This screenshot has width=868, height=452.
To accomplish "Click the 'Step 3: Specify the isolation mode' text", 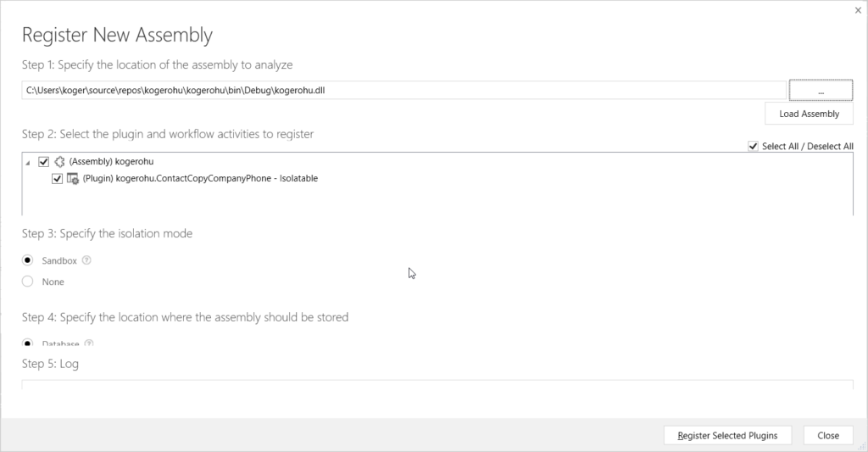I will click(108, 233).
